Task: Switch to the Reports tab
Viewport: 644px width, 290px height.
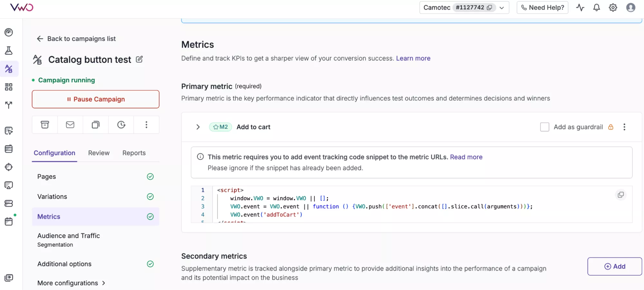Action: 134,153
